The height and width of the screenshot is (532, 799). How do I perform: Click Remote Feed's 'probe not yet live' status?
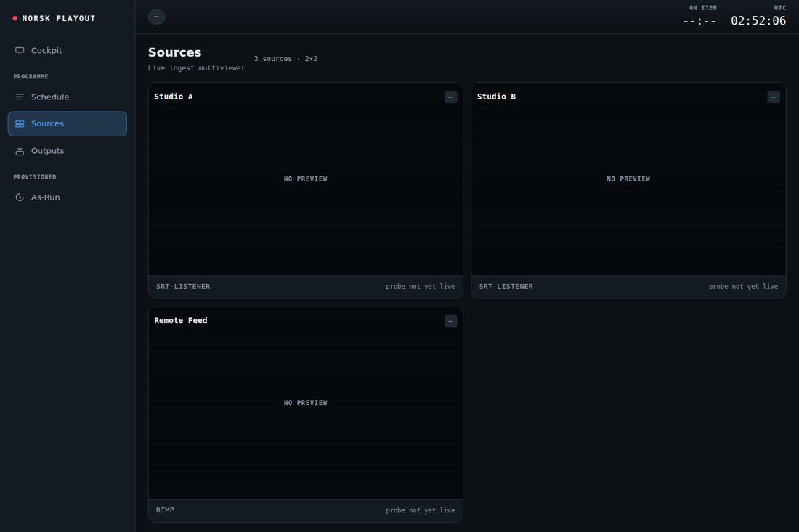coord(421,510)
